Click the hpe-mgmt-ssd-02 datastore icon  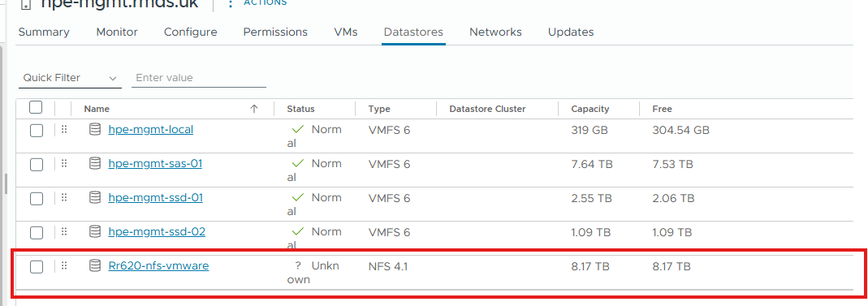(95, 231)
